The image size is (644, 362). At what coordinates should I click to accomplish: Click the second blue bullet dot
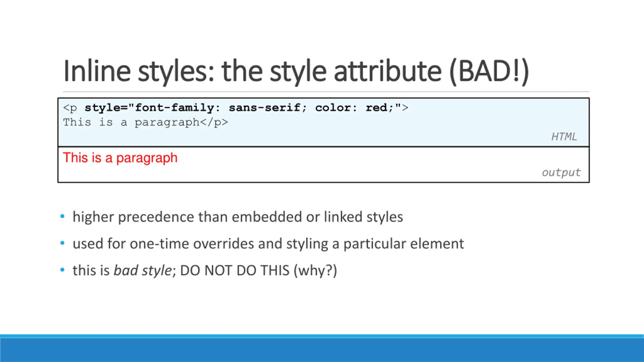(62, 243)
